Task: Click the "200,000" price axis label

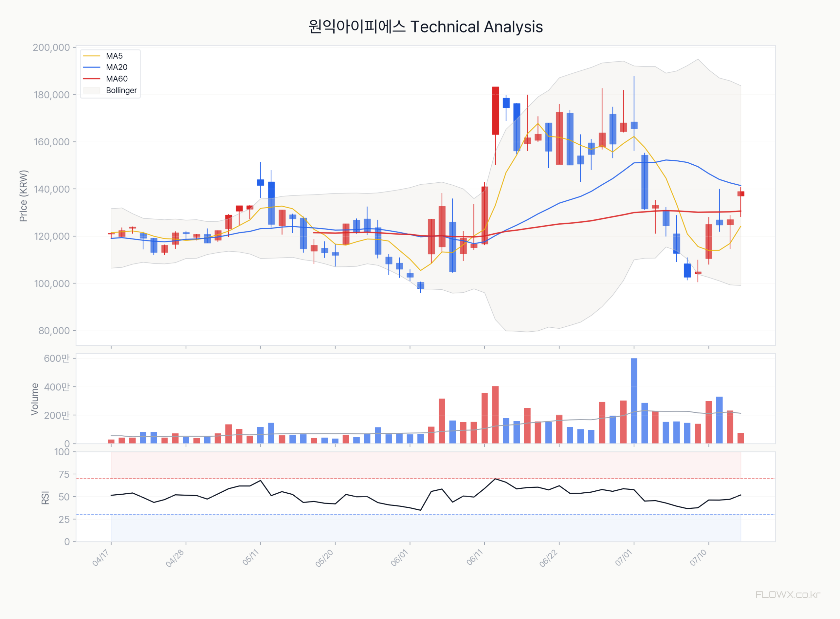Action: (52, 48)
